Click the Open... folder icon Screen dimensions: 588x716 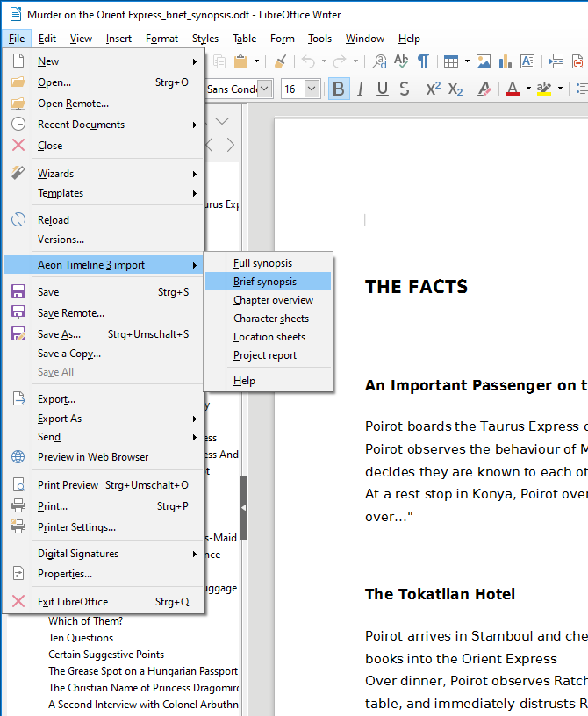click(x=18, y=82)
